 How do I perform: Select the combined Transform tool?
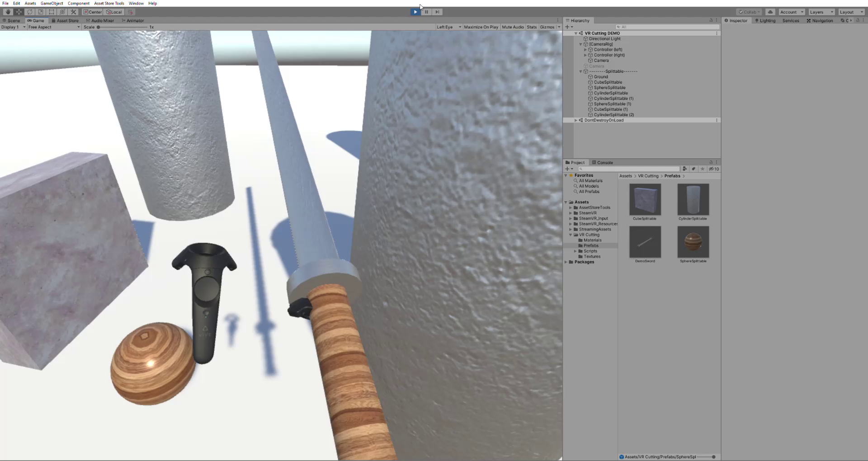click(62, 12)
